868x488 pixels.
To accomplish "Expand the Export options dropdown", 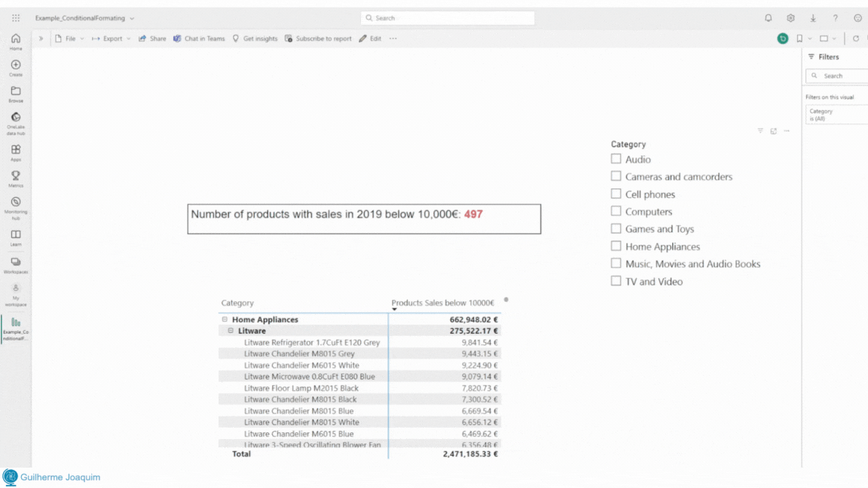I will click(111, 38).
